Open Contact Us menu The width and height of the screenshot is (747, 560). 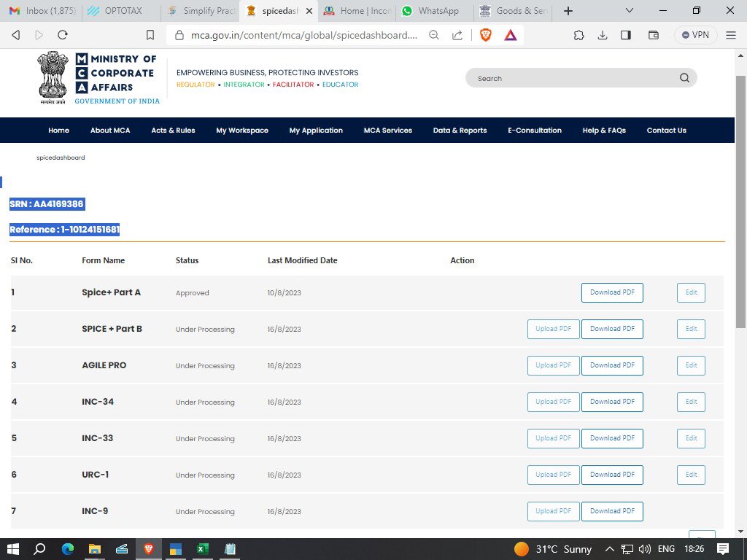pos(667,130)
